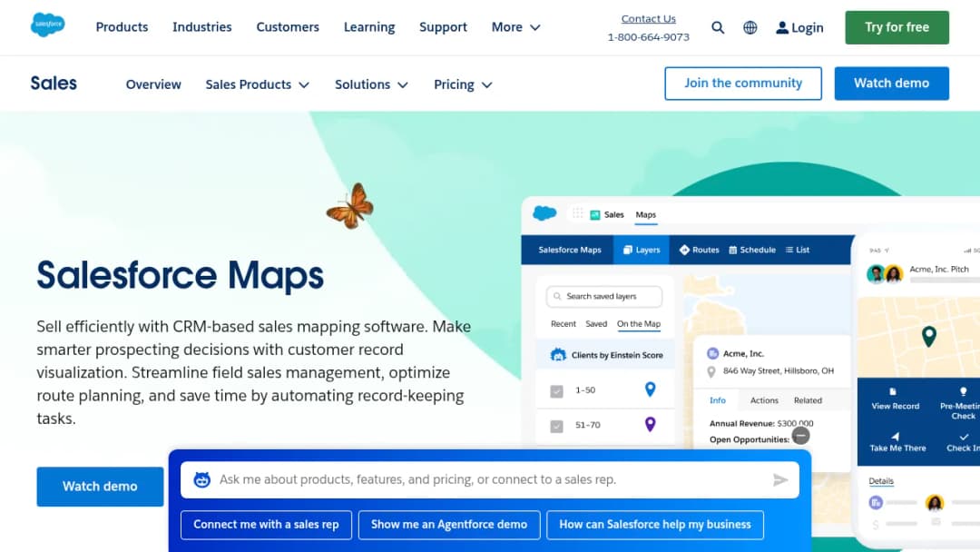The width and height of the screenshot is (980, 552).
Task: Click Watch demo below the hero text
Action: pos(100,487)
